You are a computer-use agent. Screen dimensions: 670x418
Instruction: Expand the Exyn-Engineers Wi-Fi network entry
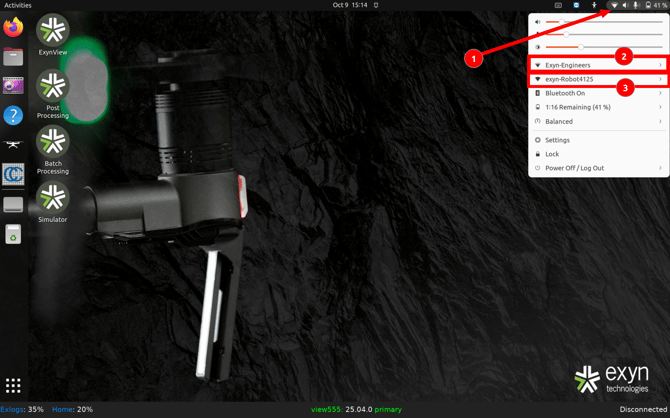click(x=598, y=65)
